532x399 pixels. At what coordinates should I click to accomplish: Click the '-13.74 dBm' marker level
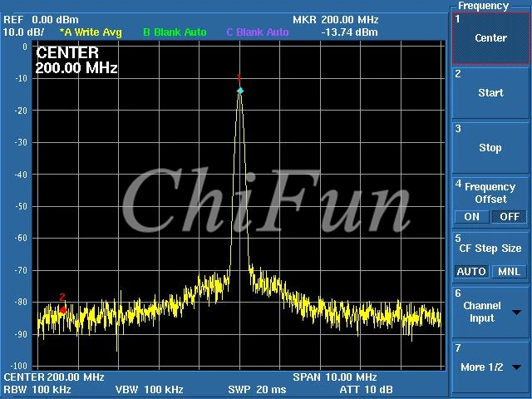click(349, 32)
